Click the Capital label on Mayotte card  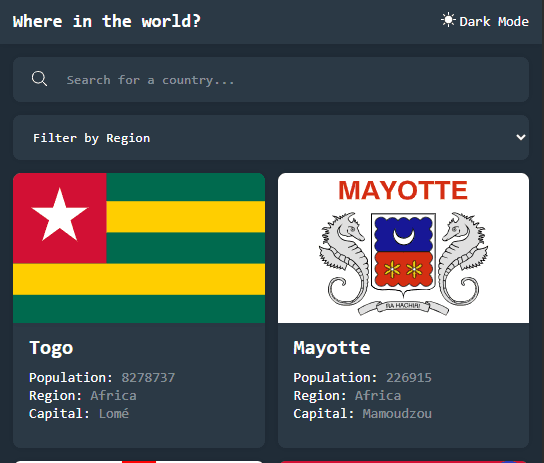324,414
